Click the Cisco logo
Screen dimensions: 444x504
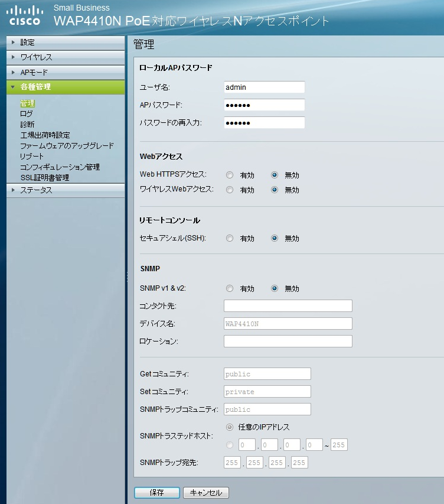point(25,16)
